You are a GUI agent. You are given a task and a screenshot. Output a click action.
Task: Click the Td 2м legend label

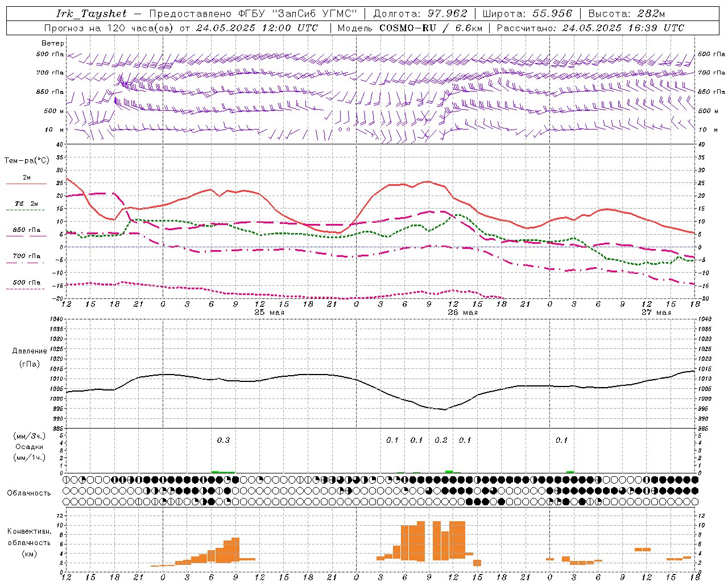coord(26,203)
